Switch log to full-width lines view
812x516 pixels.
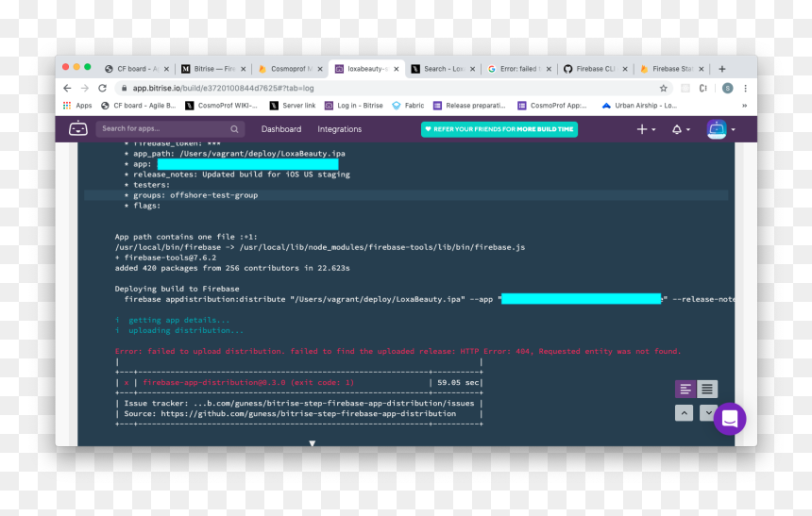(707, 389)
